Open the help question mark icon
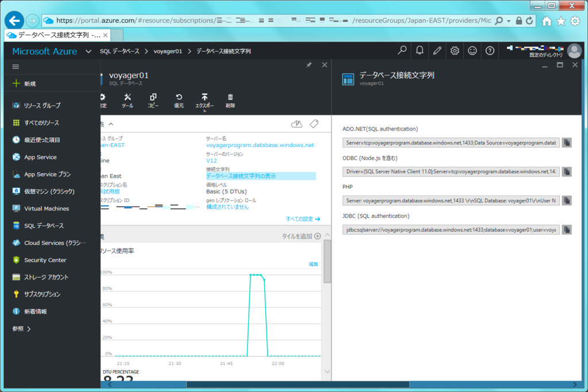The height and width of the screenshot is (392, 588). [x=490, y=51]
